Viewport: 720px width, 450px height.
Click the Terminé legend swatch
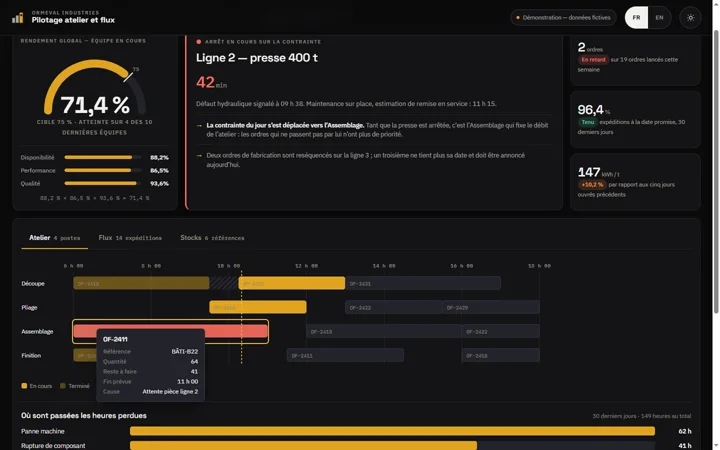pyautogui.click(x=63, y=386)
